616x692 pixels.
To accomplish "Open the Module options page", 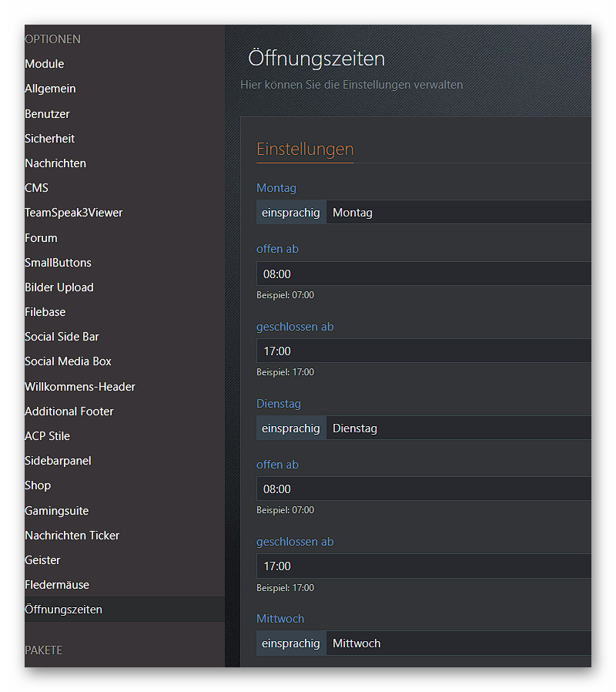I will pyautogui.click(x=45, y=64).
